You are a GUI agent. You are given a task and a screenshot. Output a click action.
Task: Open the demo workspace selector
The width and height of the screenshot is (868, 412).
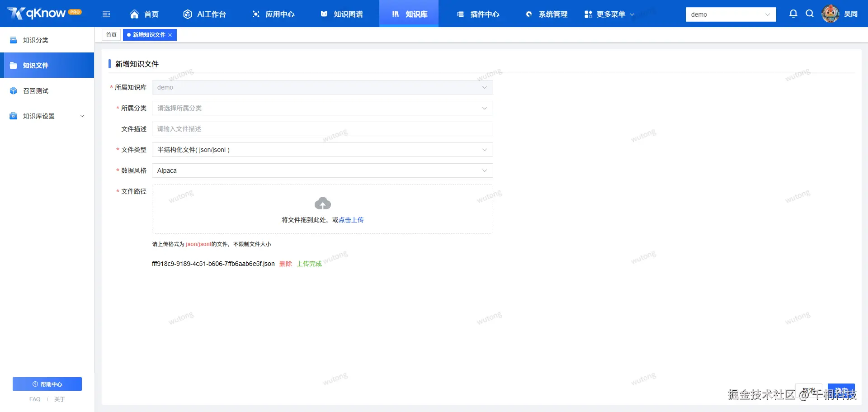(731, 14)
